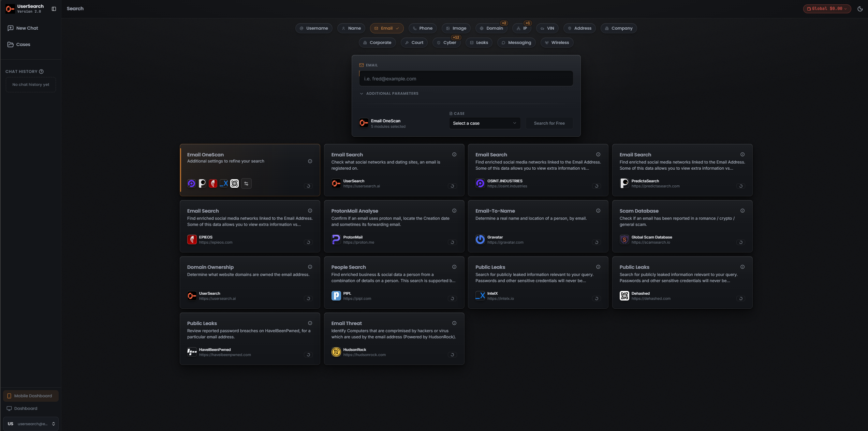Viewport: 868px width, 431px height.
Task: Toggle the Email OneScan module selector
Action: click(x=308, y=186)
